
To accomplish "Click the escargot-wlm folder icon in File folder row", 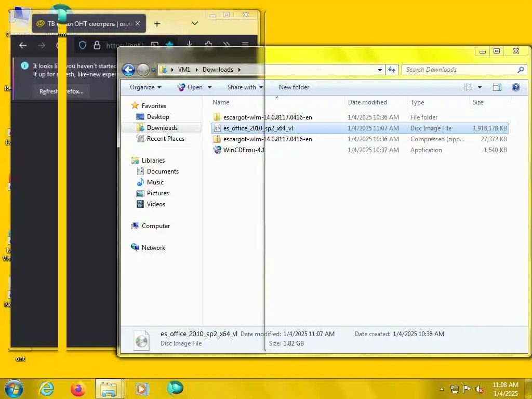I will point(217,117).
